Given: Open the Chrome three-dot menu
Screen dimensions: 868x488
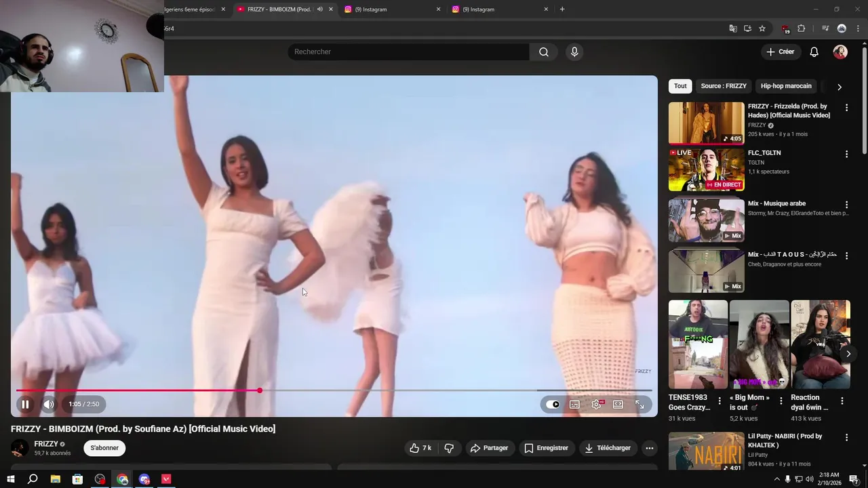Looking at the screenshot, I should click(857, 28).
